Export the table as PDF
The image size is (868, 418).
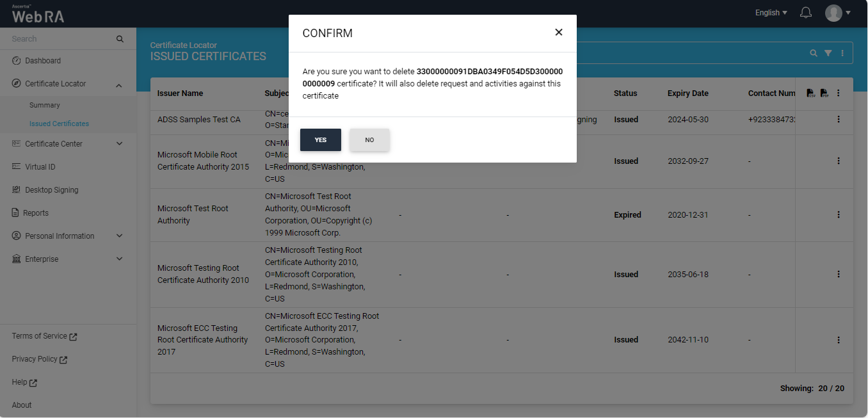(x=824, y=93)
